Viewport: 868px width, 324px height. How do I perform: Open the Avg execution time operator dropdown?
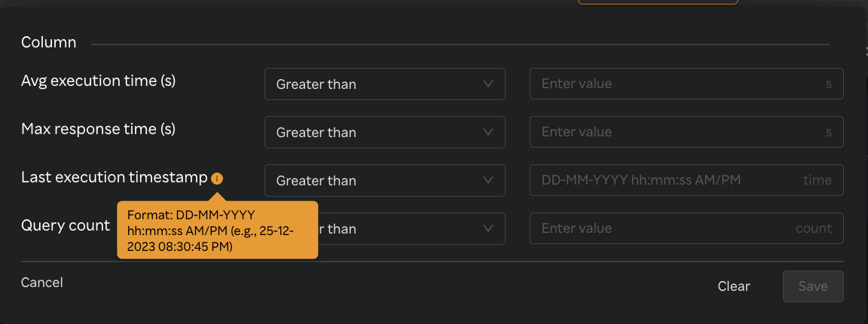[384, 84]
